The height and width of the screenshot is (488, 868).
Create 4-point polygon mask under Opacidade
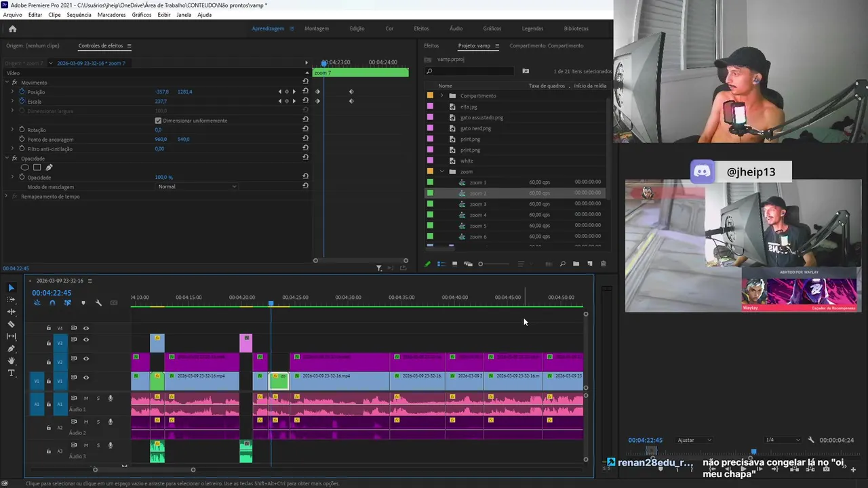(x=37, y=167)
